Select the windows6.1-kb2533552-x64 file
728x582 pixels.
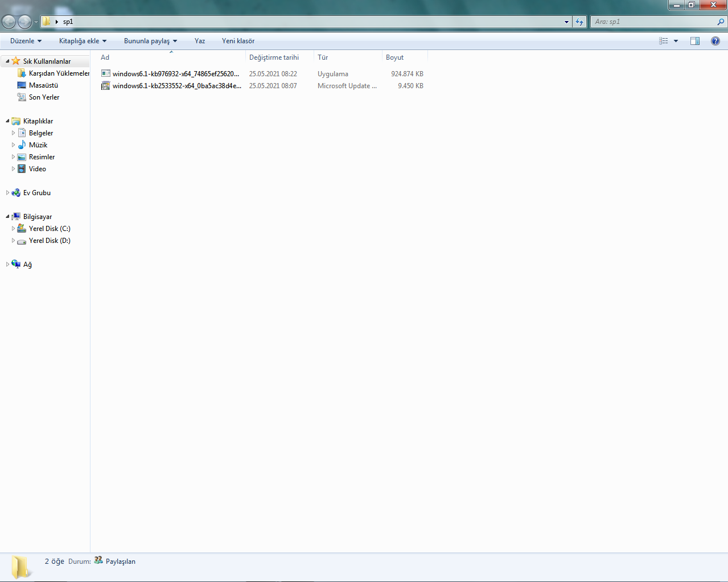[x=177, y=86]
